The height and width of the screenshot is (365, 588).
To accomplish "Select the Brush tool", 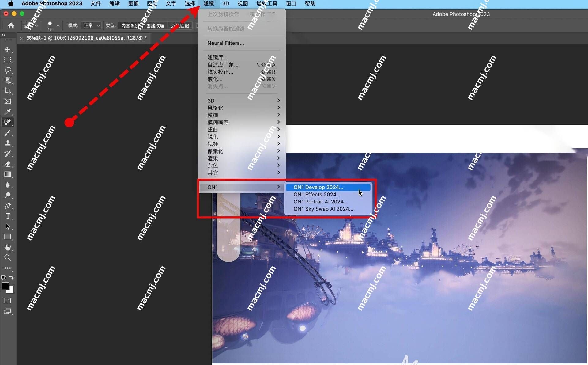I will pyautogui.click(x=8, y=133).
